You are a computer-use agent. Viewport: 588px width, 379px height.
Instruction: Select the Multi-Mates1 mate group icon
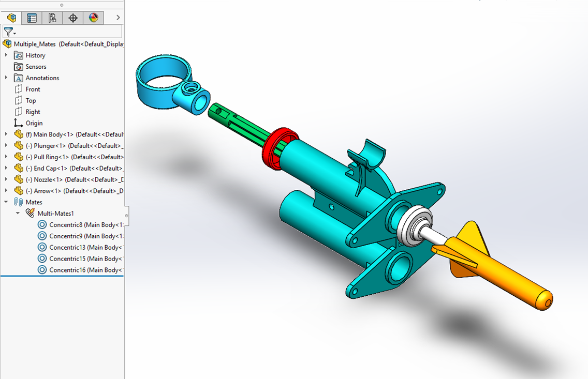click(x=30, y=213)
